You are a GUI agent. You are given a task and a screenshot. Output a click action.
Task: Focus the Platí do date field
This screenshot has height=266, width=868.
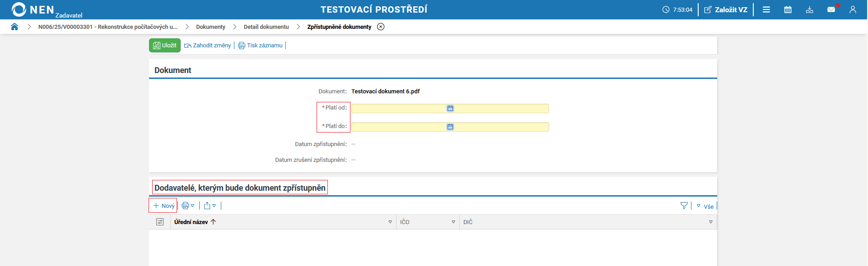450,127
